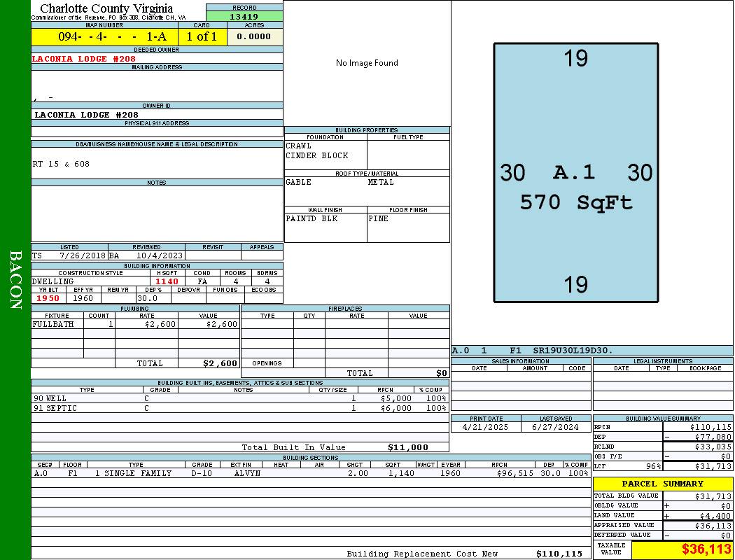Select the yellow map number field
The image size is (735, 560).
coord(104,37)
